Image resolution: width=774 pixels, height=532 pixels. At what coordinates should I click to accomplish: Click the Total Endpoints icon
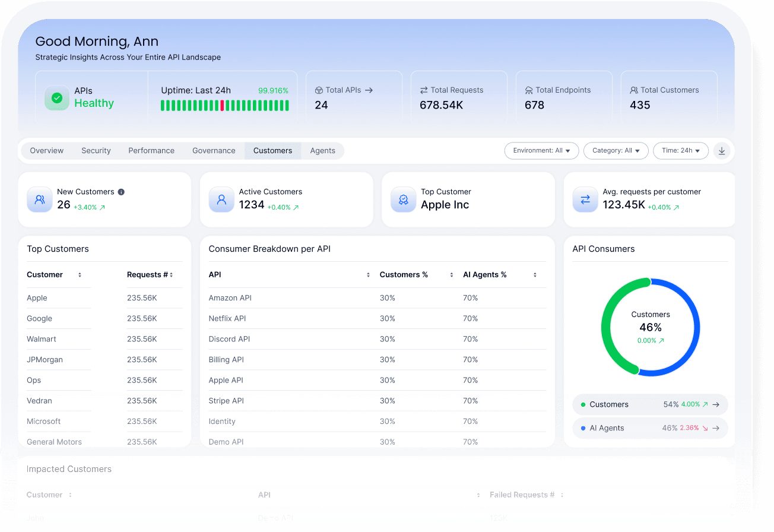point(529,90)
